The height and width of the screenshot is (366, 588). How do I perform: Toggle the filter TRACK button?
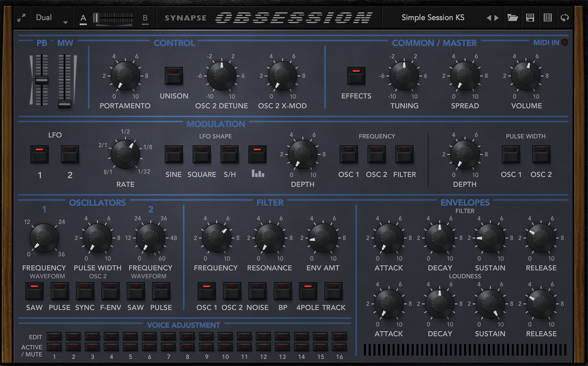(x=333, y=291)
